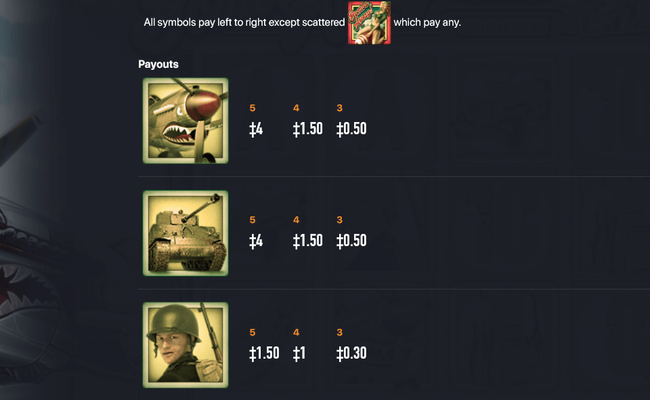
Task: Click the pin-up girl scatter symbol
Action: 369,22
